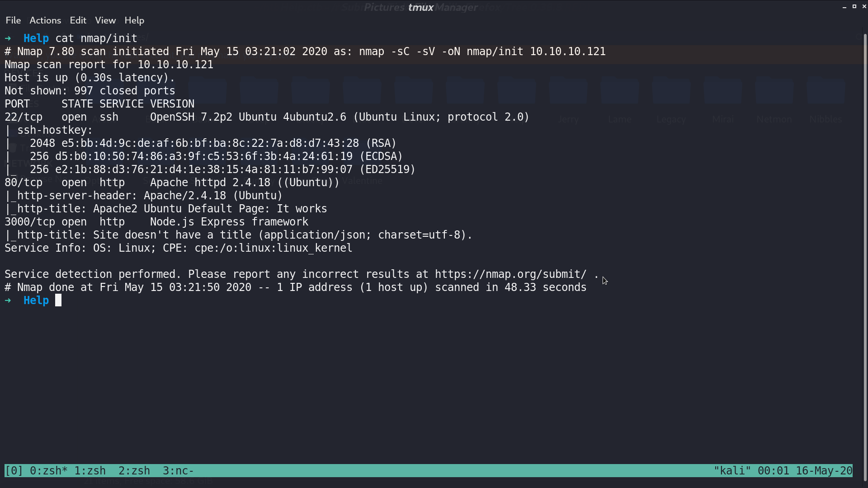Switch to tmux window 3:nc
868x488 pixels.
178,471
